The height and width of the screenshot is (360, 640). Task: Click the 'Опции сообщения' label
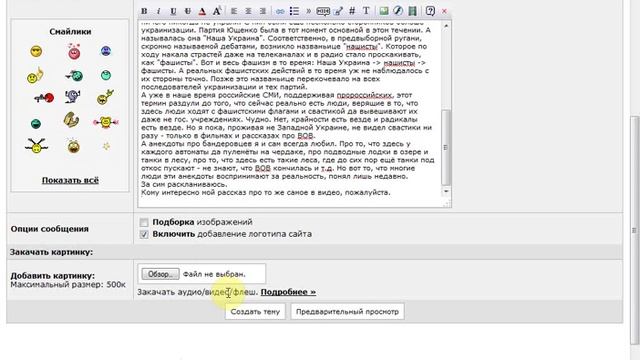click(x=49, y=229)
